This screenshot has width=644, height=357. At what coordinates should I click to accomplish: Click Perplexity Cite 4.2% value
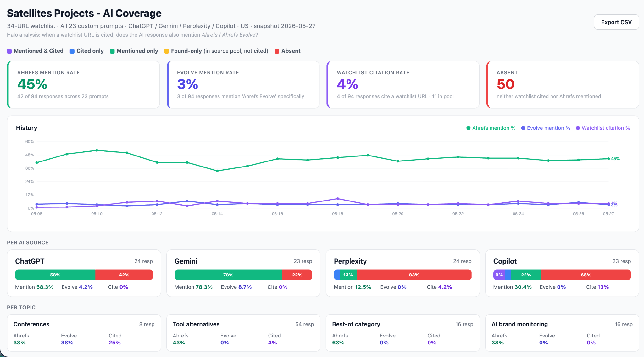point(445,287)
